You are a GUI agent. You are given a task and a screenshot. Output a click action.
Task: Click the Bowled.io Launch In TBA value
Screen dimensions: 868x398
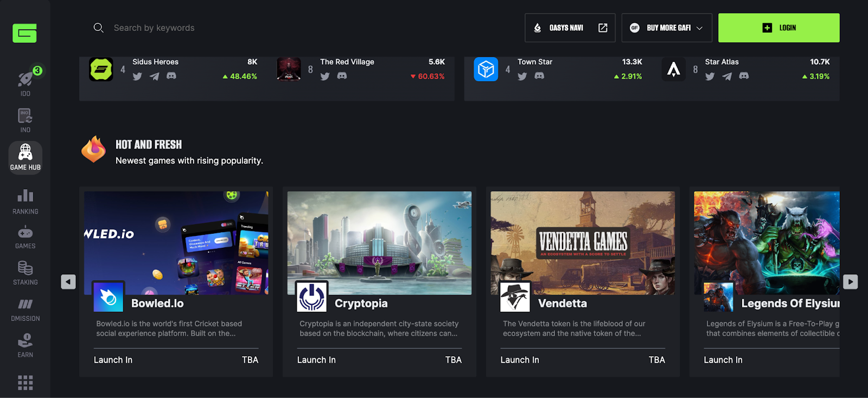[x=250, y=360]
